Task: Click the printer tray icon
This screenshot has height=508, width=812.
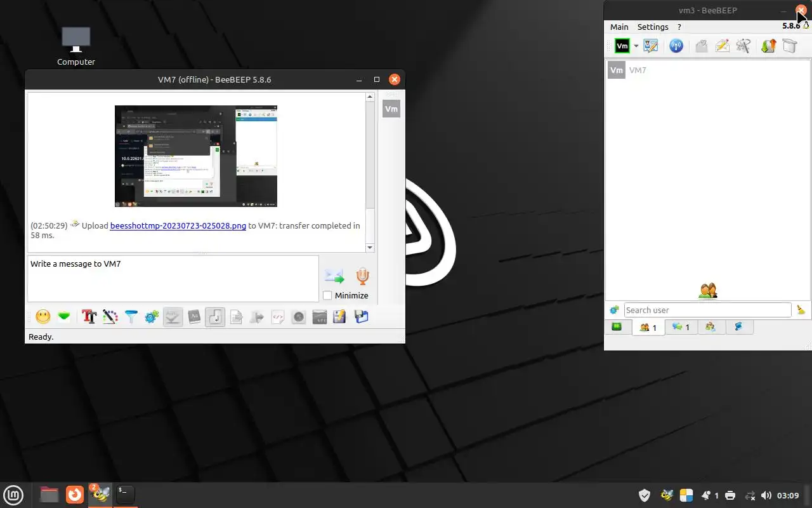Action: (x=730, y=495)
